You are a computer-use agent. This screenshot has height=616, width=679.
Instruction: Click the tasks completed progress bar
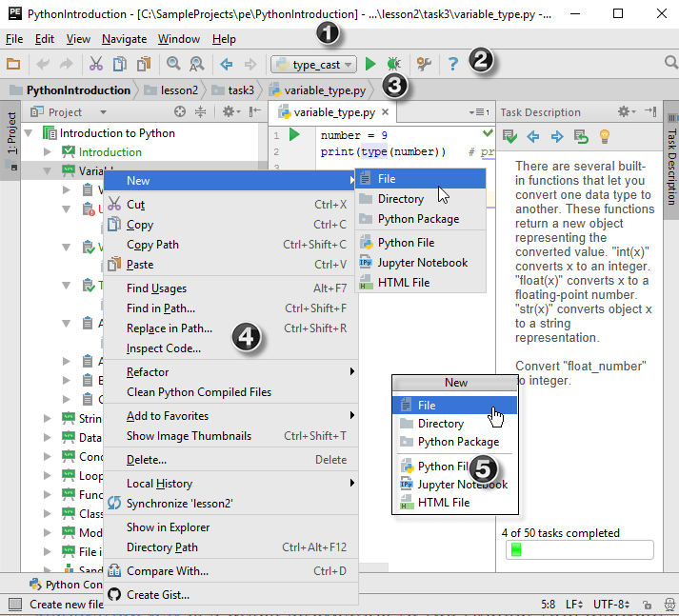pyautogui.click(x=579, y=549)
